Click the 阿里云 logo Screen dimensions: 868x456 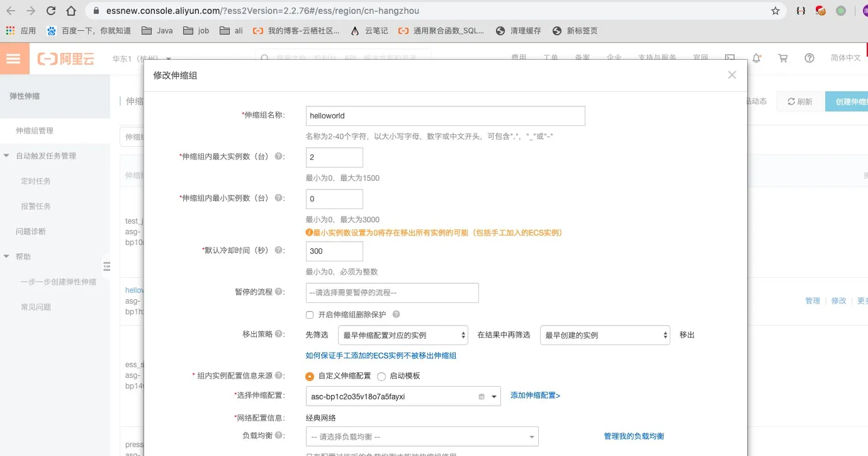pyautogui.click(x=65, y=59)
